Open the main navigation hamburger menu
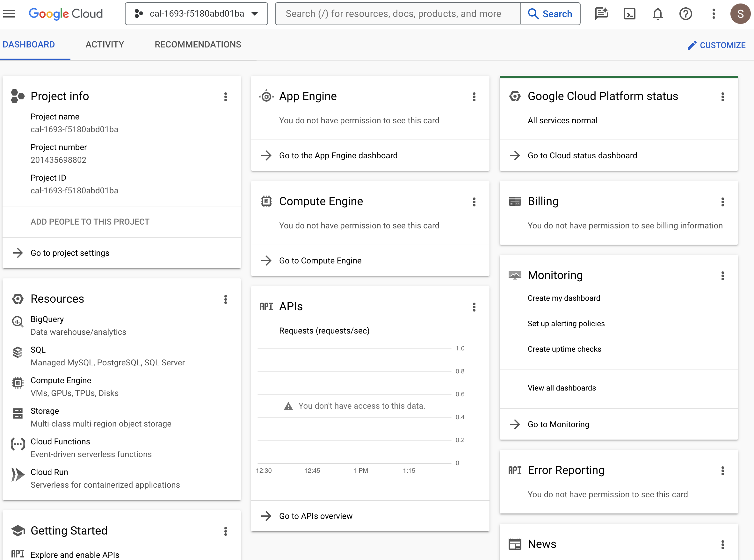This screenshot has width=754, height=560. 9,14
